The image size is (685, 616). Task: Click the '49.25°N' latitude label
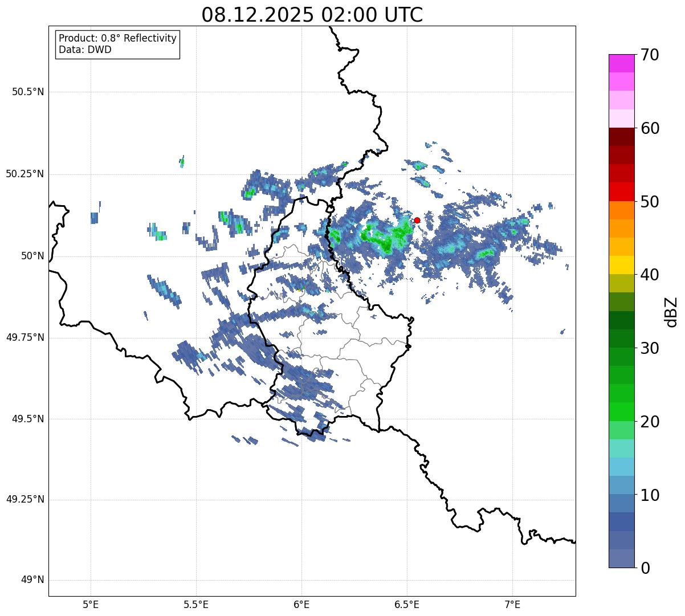click(x=25, y=500)
